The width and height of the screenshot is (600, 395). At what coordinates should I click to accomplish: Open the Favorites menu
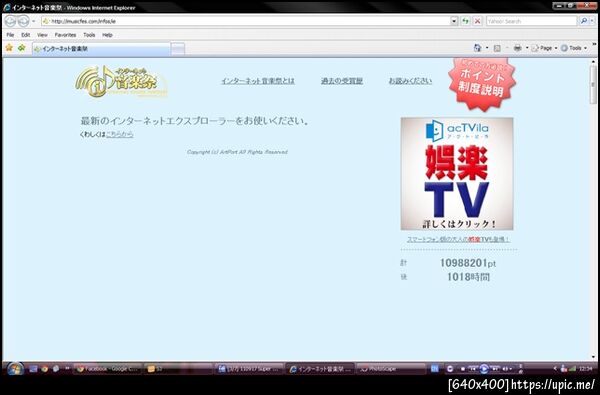pos(65,35)
